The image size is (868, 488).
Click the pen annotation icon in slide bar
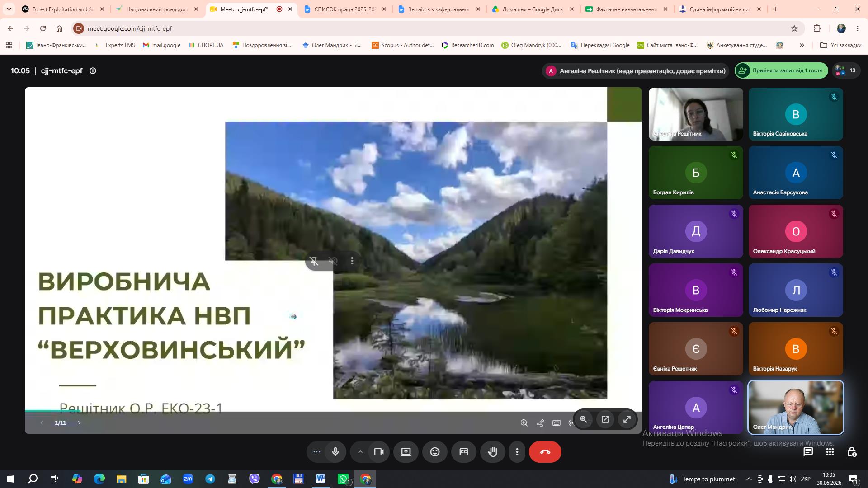tap(540, 423)
